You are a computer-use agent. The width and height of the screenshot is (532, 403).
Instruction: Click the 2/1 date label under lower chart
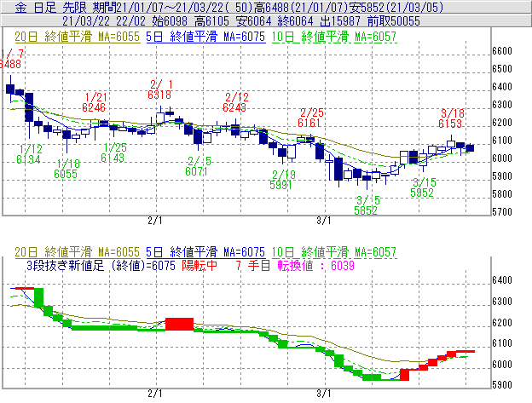[155, 394]
